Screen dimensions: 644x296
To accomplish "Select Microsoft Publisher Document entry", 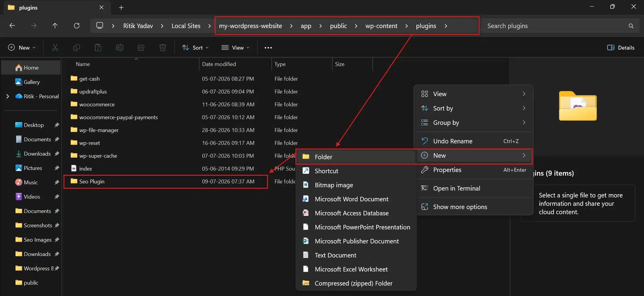I will pos(356,241).
